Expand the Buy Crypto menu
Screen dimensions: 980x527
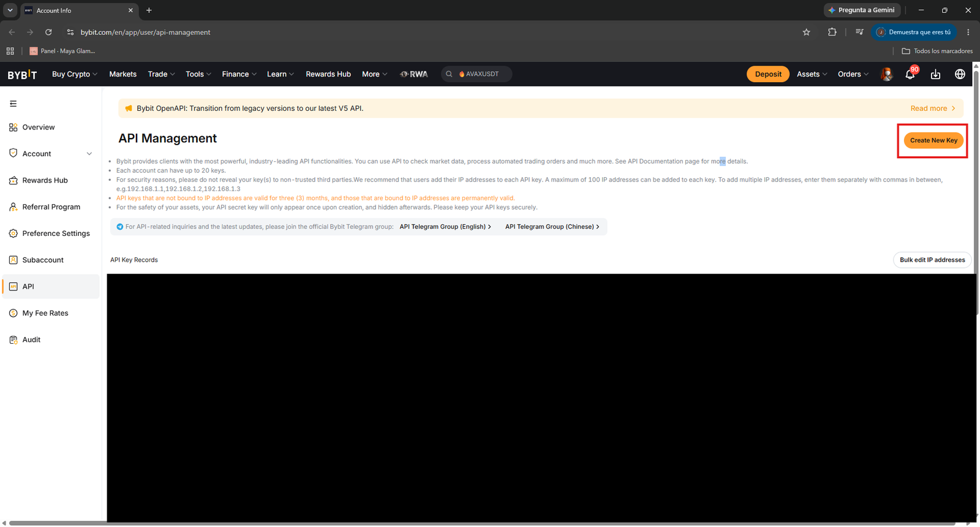(x=75, y=74)
